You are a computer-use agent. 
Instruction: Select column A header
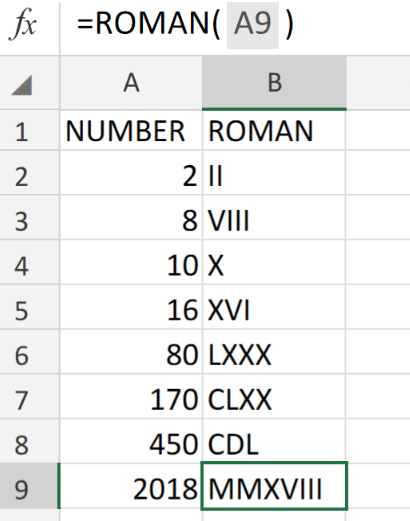coord(131,83)
